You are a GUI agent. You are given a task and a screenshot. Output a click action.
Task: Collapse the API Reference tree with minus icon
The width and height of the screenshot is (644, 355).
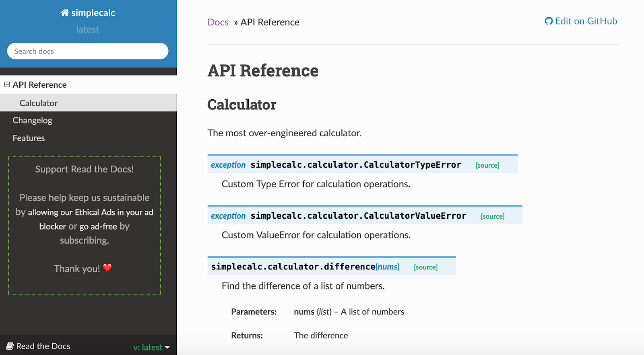tap(7, 84)
